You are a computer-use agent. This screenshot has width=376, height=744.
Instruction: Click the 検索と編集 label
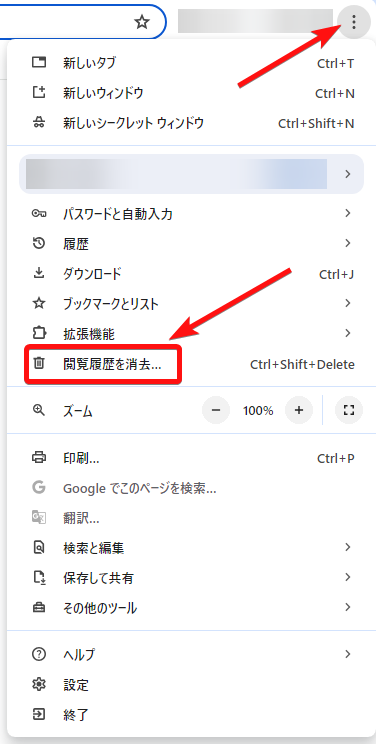point(94,549)
